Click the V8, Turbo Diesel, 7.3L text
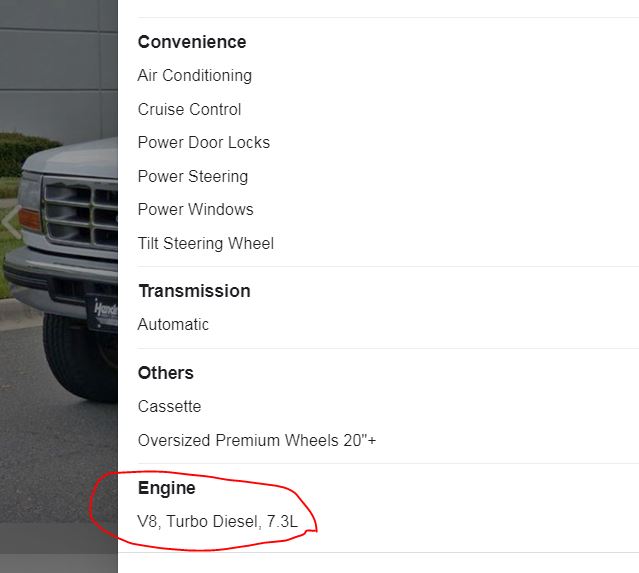The width and height of the screenshot is (639, 573). click(217, 521)
